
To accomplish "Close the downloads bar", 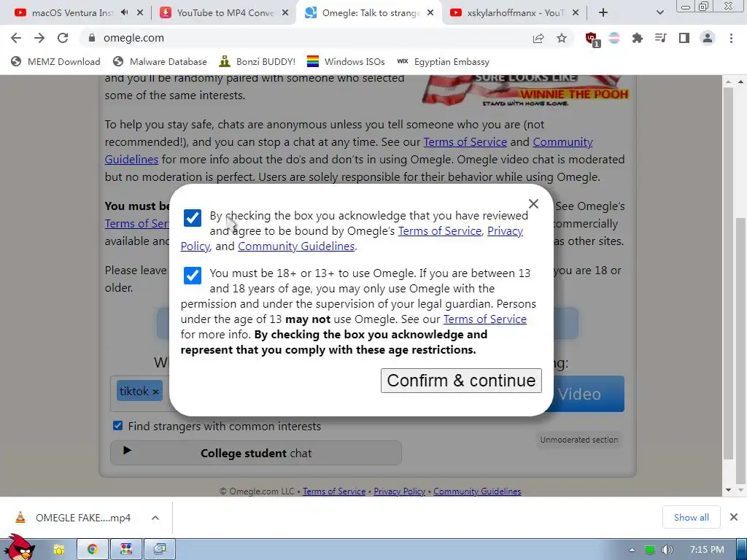I will [734, 517].
